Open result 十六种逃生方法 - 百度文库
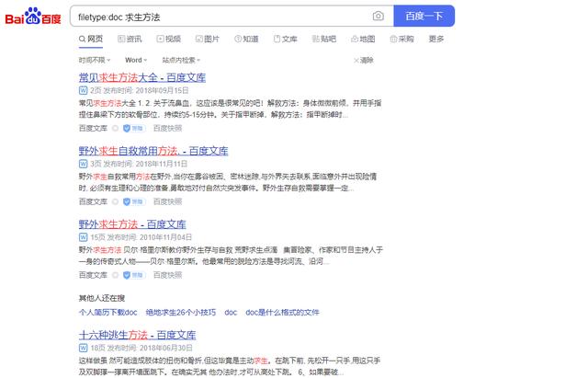Screen dimensions: 588x378 [x=137, y=335]
